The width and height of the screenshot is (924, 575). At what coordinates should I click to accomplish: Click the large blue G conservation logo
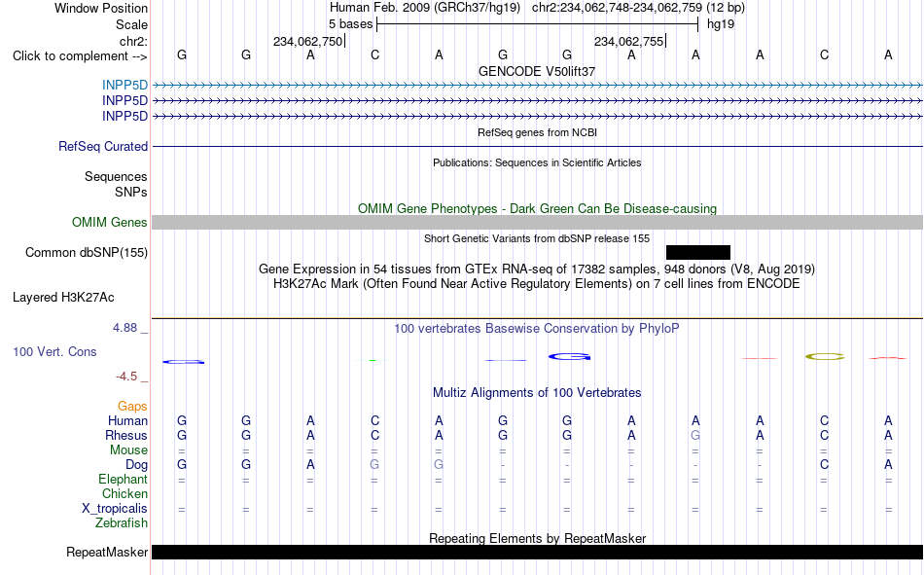pyautogui.click(x=569, y=357)
